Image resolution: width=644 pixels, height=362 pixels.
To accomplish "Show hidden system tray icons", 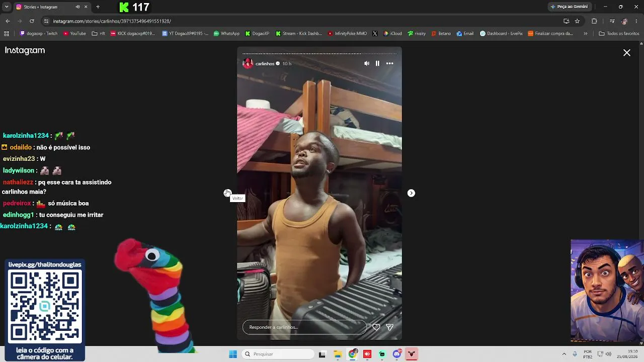I will 564,354.
